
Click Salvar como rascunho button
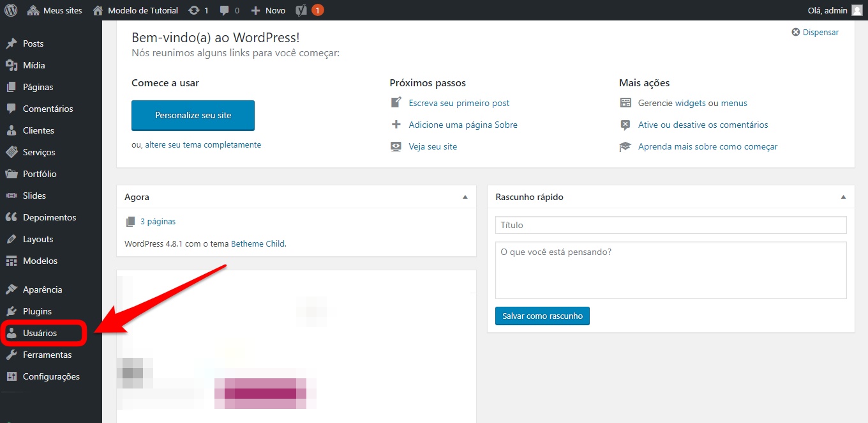(542, 316)
